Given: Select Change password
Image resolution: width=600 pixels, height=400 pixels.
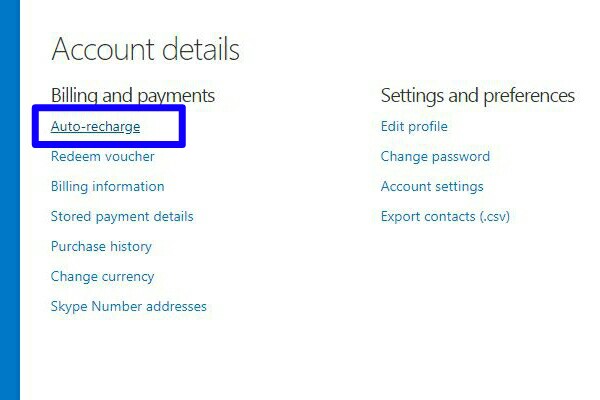Looking at the screenshot, I should (435, 156).
